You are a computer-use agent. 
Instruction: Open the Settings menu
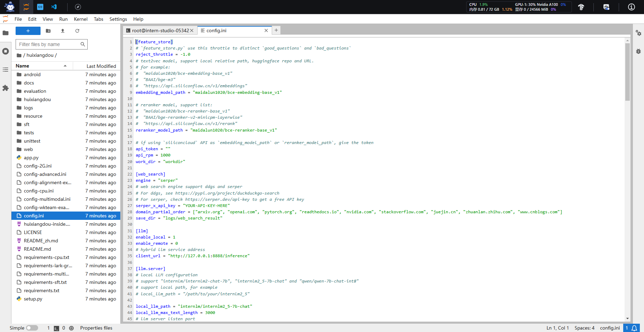[x=118, y=19]
